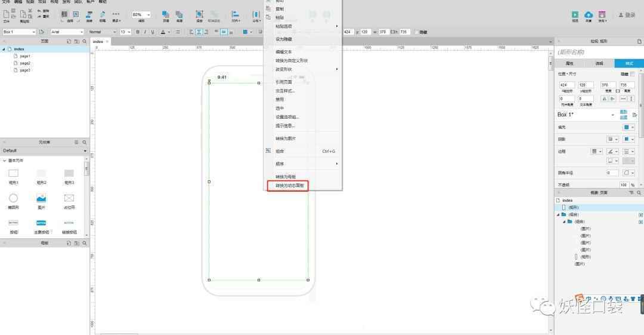
Task: Open the widget library options menu icon
Action: [x=76, y=142]
